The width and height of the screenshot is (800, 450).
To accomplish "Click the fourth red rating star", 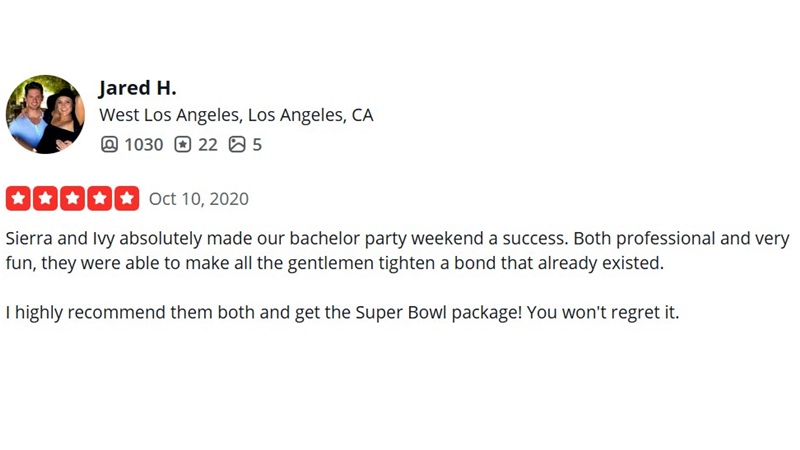I will pyautogui.click(x=99, y=198).
